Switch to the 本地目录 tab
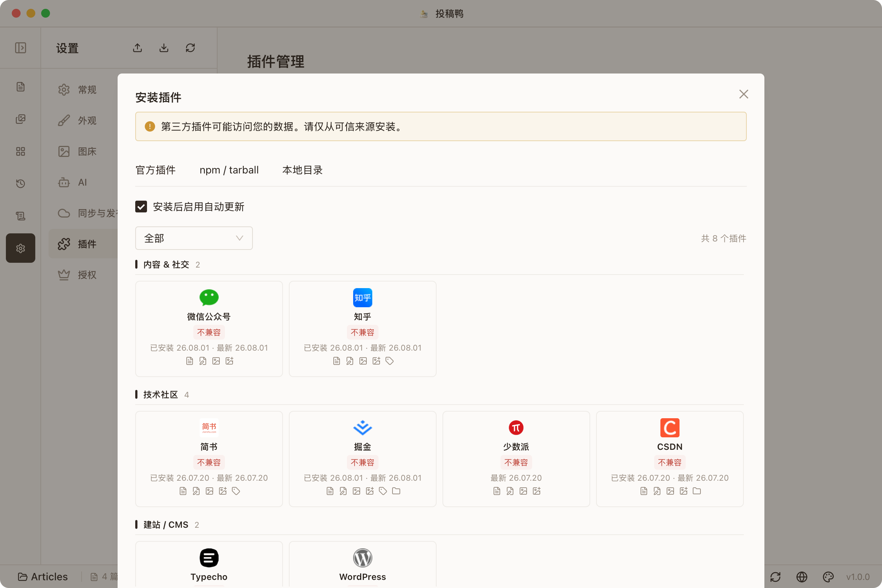The width and height of the screenshot is (882, 588). point(302,170)
